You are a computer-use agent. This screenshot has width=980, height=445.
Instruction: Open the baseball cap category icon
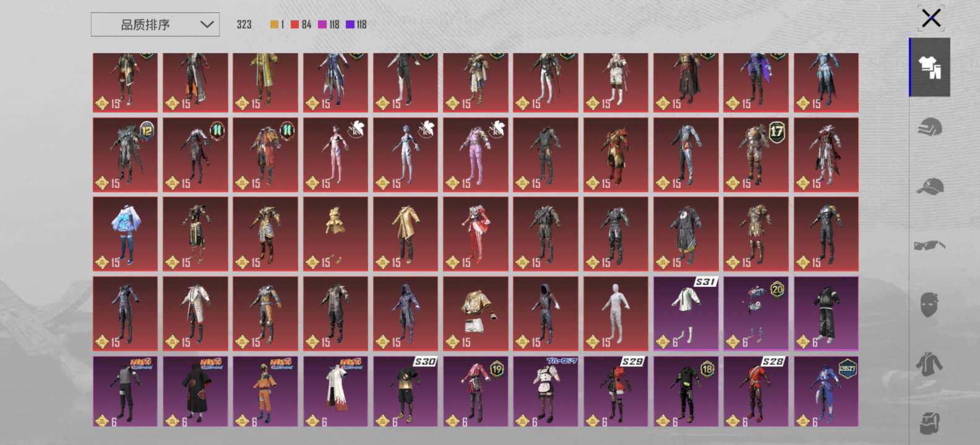pos(930,186)
